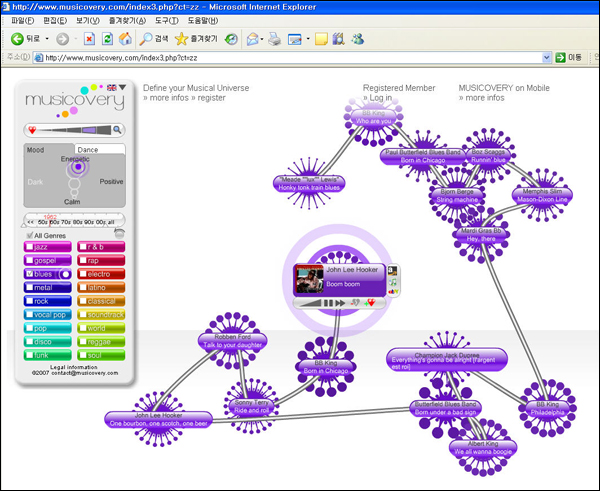
Task: Click the Log in link
Action: click(x=381, y=99)
